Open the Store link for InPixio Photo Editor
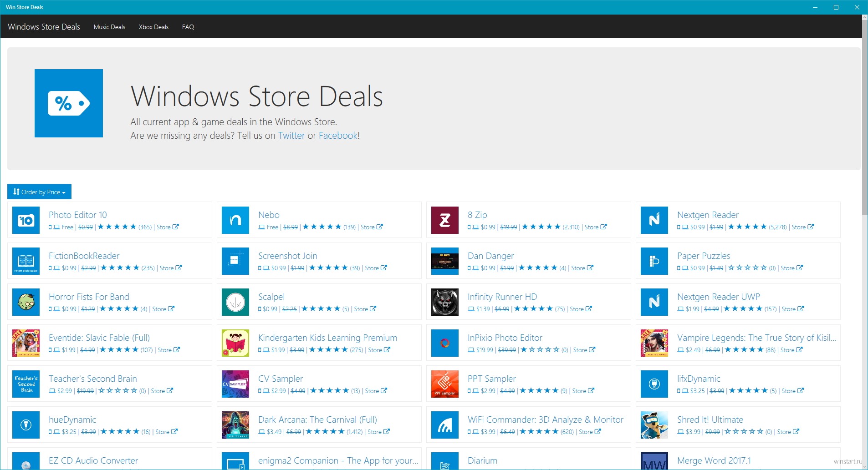This screenshot has height=470, width=868. (x=584, y=350)
